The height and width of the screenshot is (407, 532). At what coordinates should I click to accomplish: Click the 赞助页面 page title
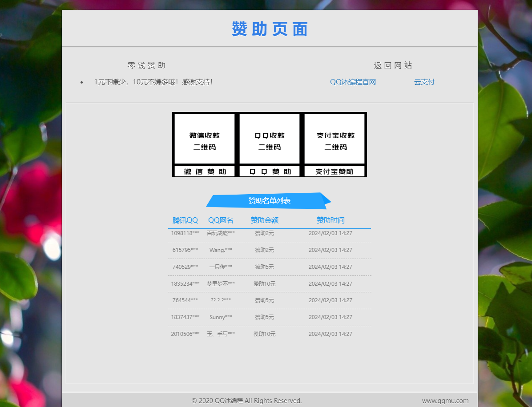(269, 28)
